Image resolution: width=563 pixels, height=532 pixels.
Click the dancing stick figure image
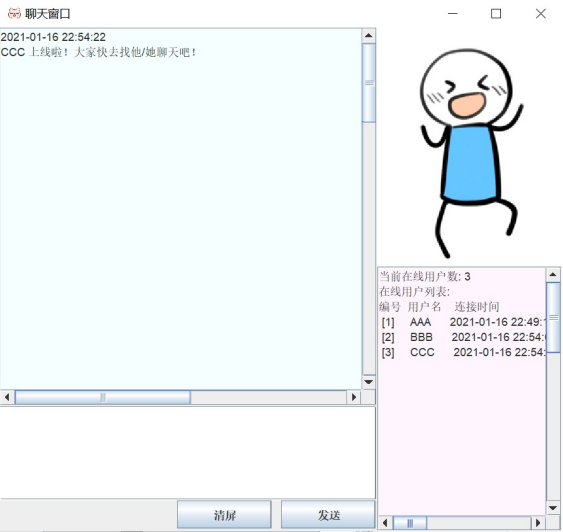(x=471, y=153)
